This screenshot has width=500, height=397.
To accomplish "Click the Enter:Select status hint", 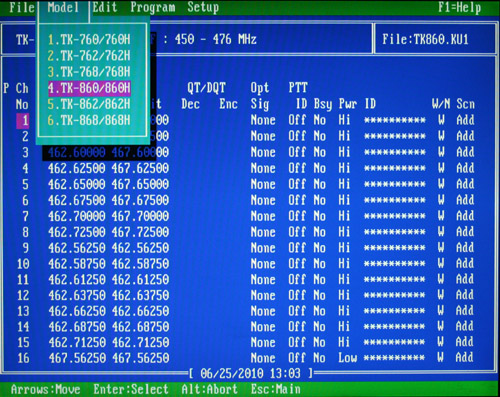I will coord(131,389).
